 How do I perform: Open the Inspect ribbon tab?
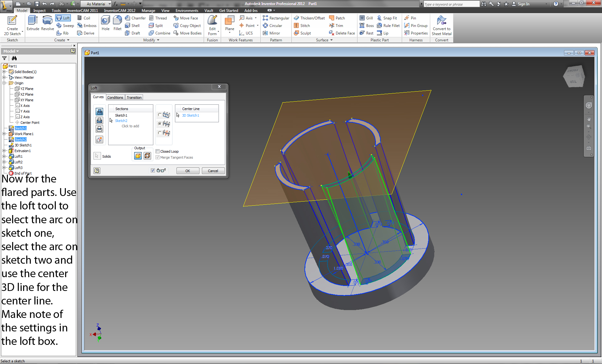click(40, 11)
